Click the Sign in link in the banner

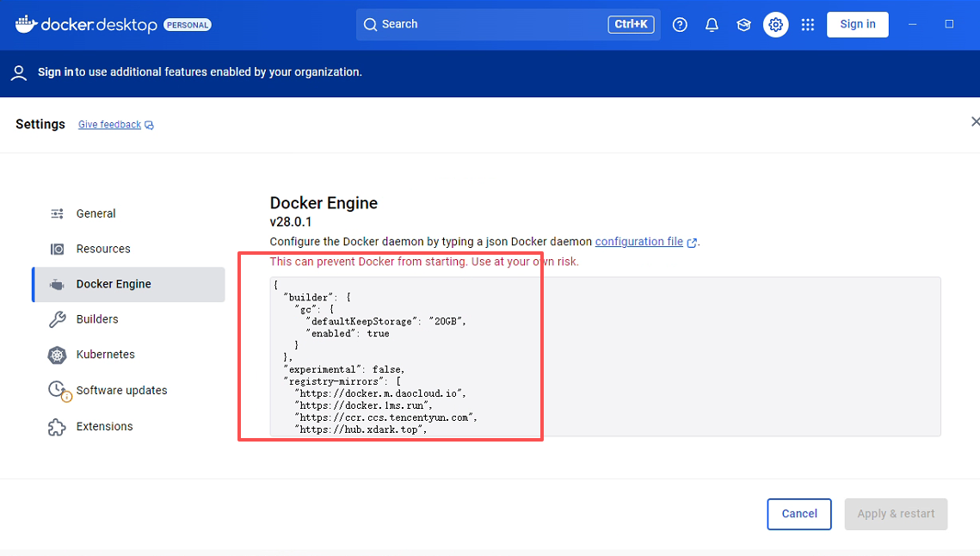pyautogui.click(x=56, y=72)
